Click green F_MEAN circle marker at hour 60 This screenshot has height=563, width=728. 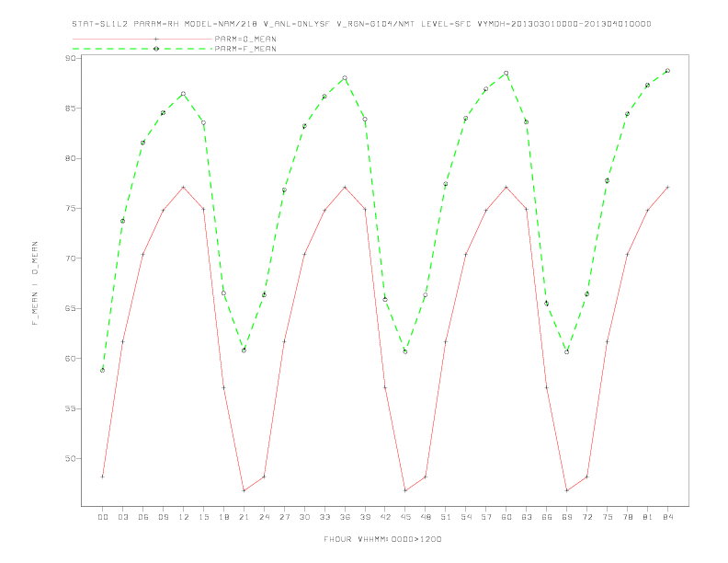506,74
